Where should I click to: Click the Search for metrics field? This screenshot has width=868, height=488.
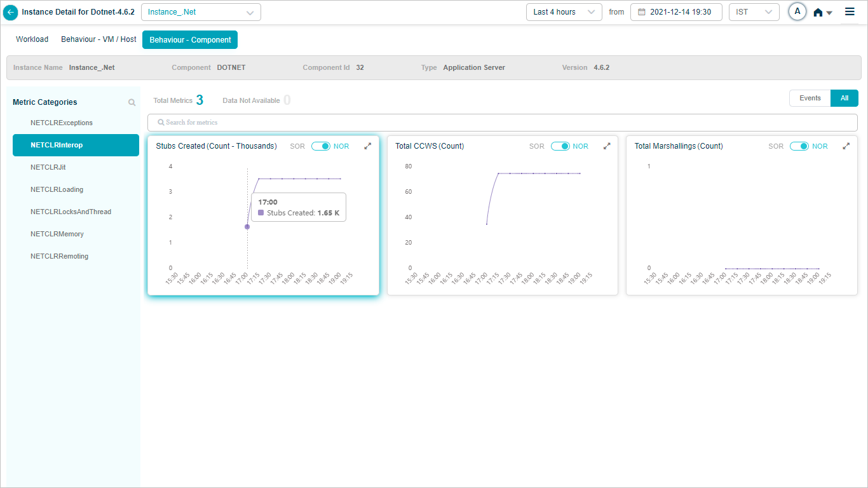(x=502, y=122)
